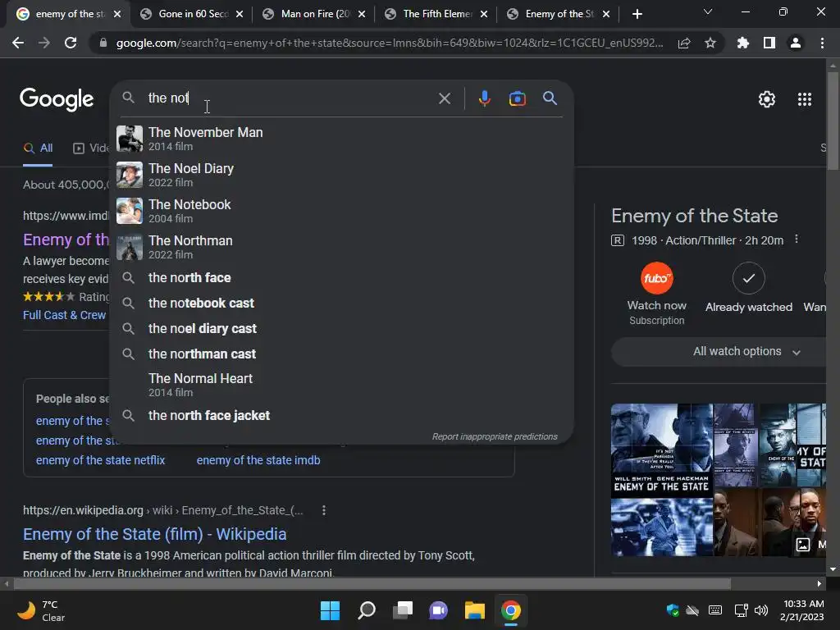Mark the movie as Already watched
The image size is (840, 630).
point(748,278)
